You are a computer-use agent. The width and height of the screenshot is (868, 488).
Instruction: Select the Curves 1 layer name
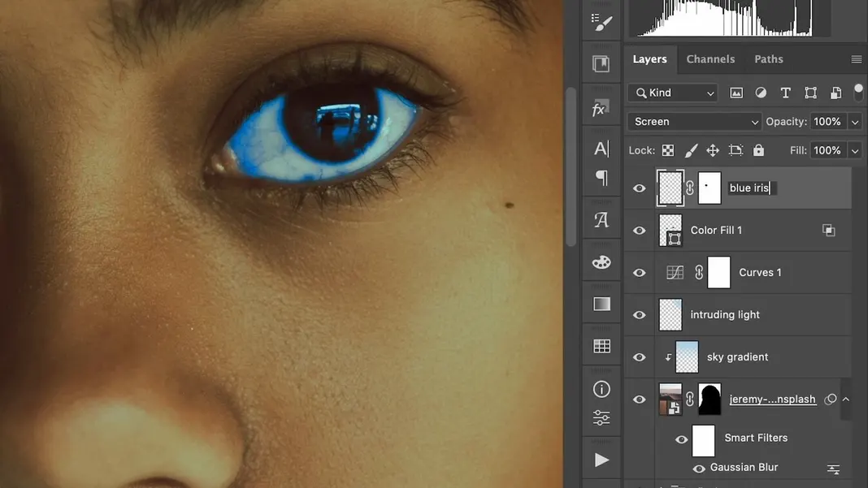760,272
